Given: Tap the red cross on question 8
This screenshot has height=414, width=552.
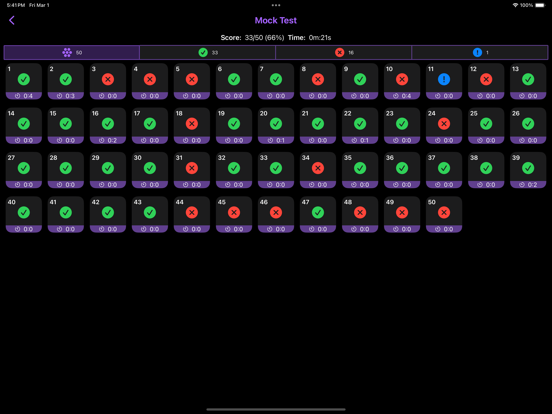Looking at the screenshot, I should point(318,79).
